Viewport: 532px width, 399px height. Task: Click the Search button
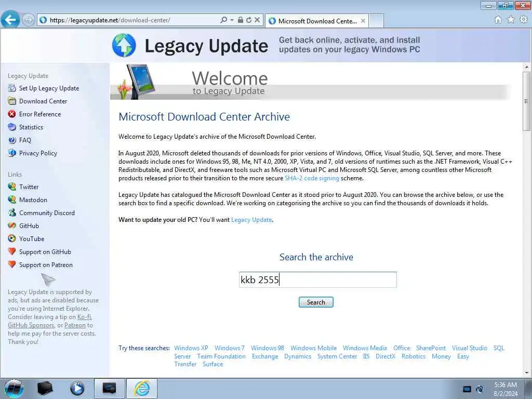[x=316, y=302]
